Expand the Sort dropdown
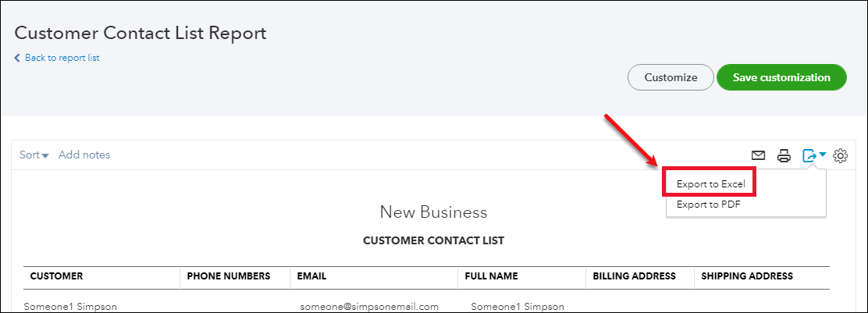868x313 pixels. [34, 155]
